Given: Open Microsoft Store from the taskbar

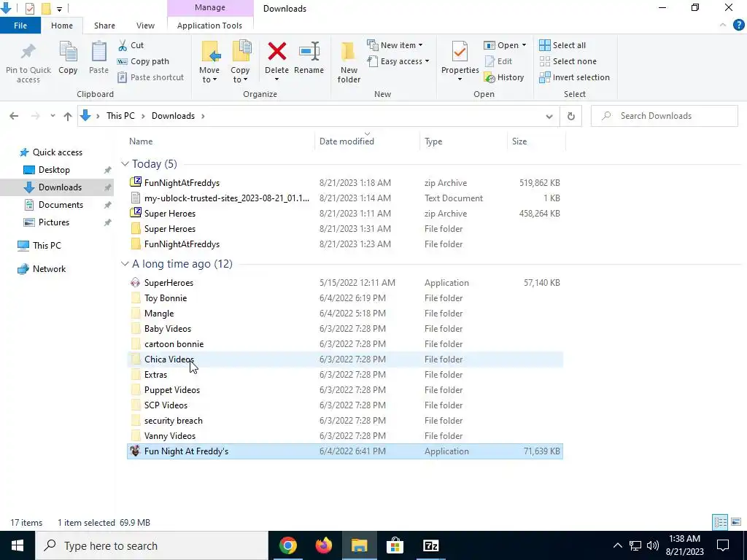Looking at the screenshot, I should tap(395, 545).
